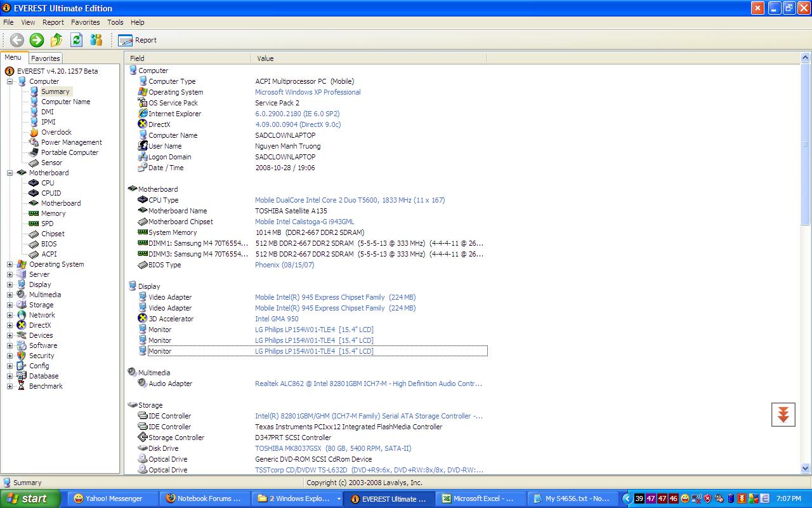
Task: Go back with the left arrow toolbar icon
Action: (17, 40)
